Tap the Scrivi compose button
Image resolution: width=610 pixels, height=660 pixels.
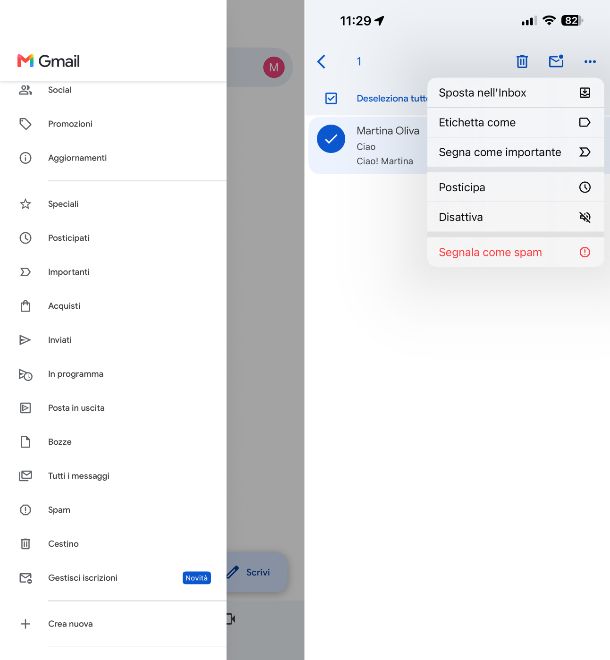coord(257,572)
